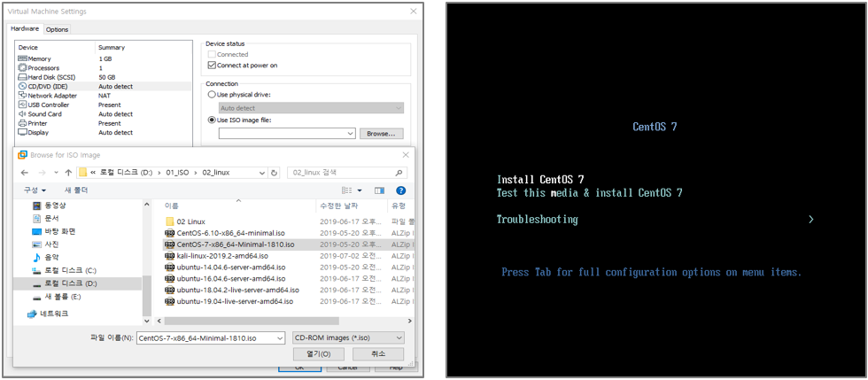Select Memory device icon in hardware list
This screenshot has height=380, width=868.
23,58
